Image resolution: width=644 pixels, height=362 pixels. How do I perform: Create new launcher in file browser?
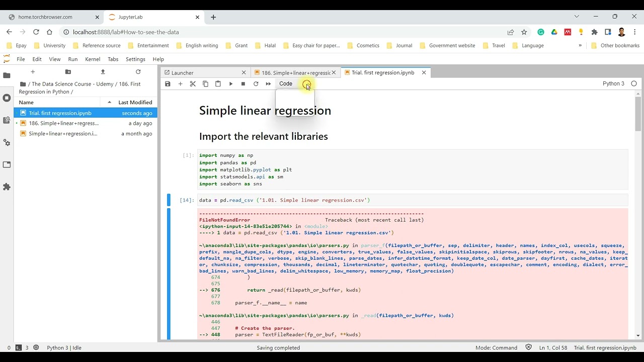pyautogui.click(x=33, y=72)
